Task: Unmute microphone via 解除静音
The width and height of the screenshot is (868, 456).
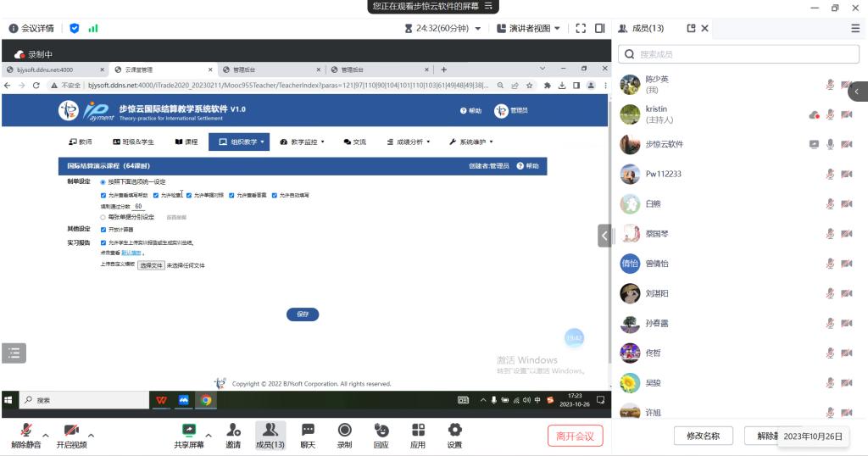Action: (x=26, y=431)
